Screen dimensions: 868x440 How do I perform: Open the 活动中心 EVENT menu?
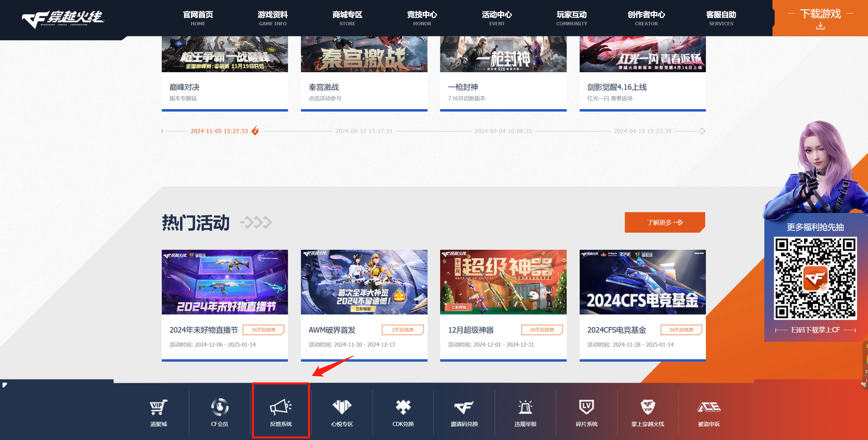point(497,18)
